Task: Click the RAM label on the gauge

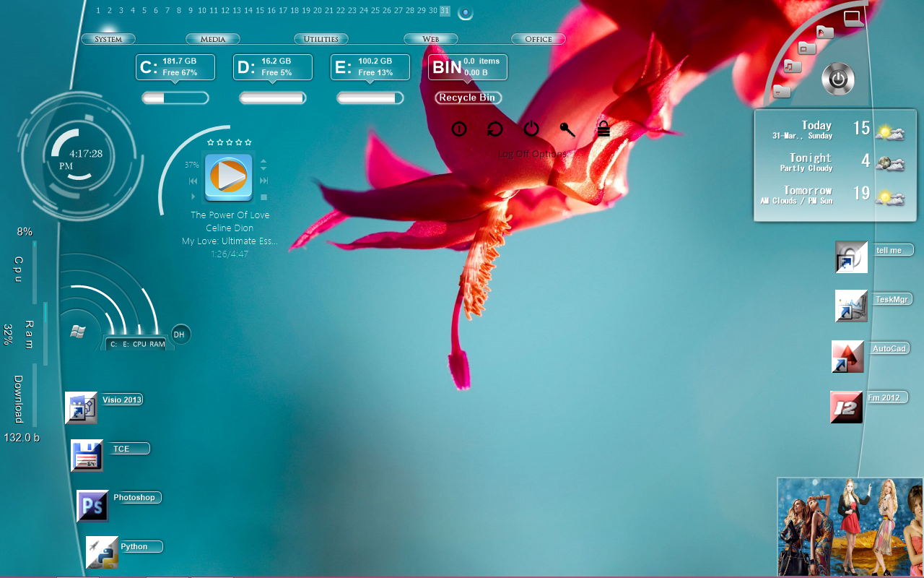Action: [157, 345]
